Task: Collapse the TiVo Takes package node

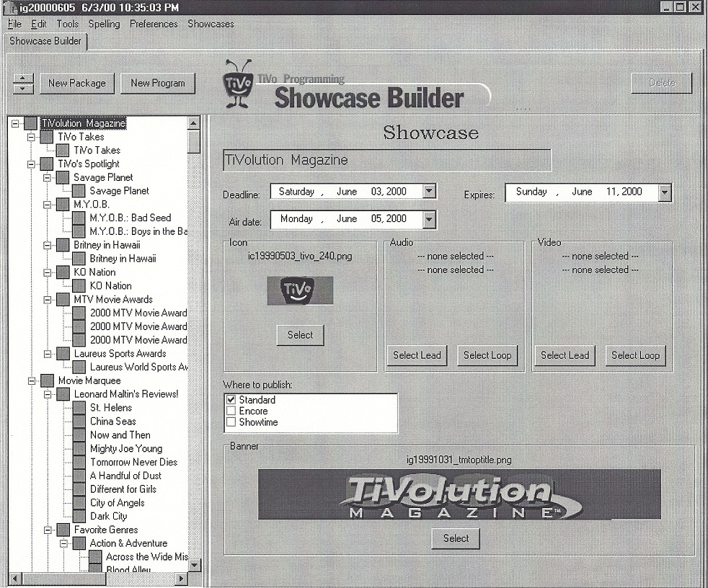Action: [x=31, y=137]
